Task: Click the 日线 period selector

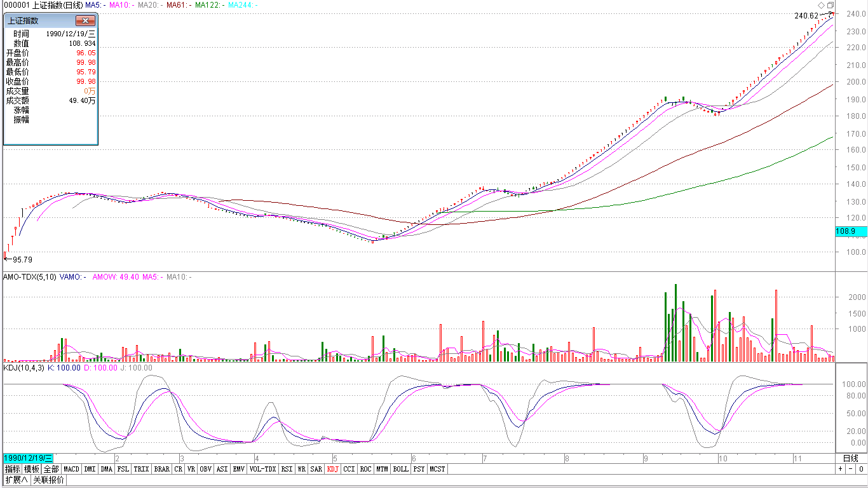Action: [850, 458]
